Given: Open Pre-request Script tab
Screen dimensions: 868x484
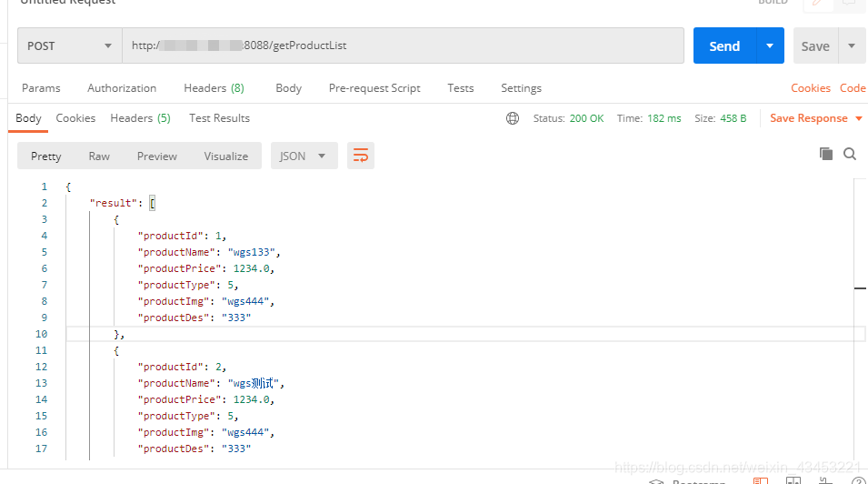Looking at the screenshot, I should pyautogui.click(x=374, y=88).
